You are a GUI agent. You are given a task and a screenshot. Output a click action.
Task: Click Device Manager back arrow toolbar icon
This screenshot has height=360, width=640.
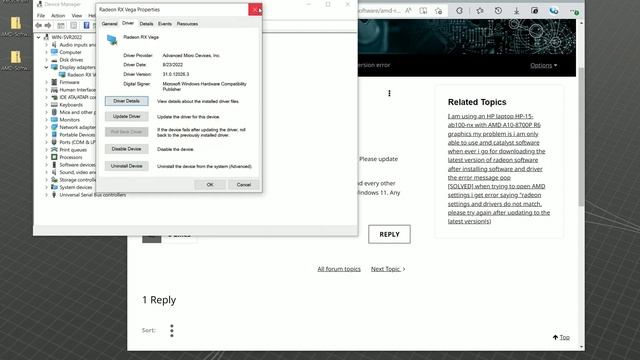point(38,25)
